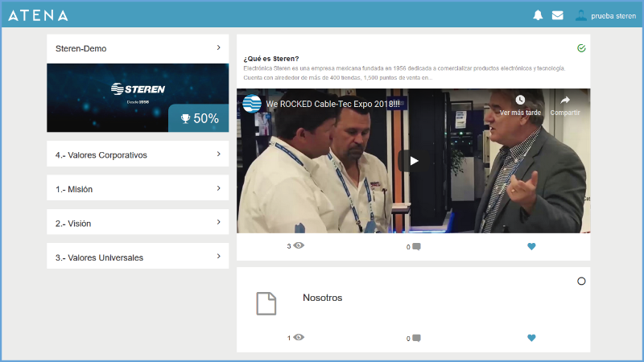Mark Nosotros complete with circle toggle
644x362 pixels.
pos(581,281)
